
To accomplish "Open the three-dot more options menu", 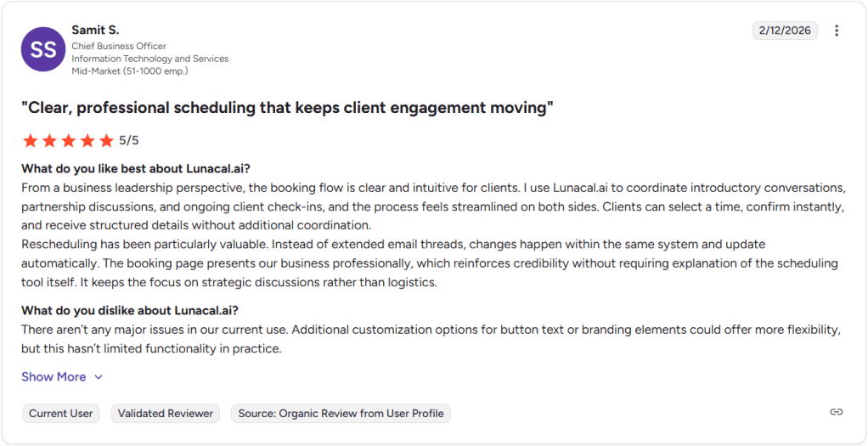I will 837,31.
